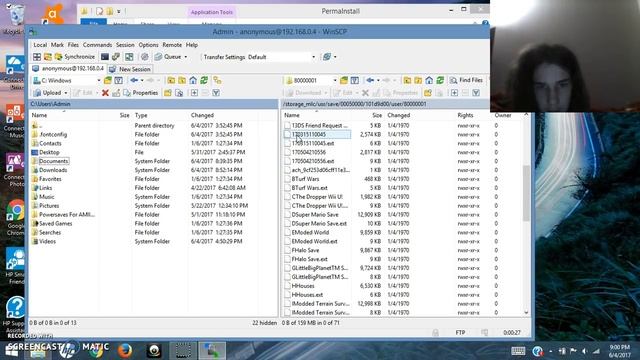
Task: Select the Documents folder in local panel
Action: click(x=53, y=161)
